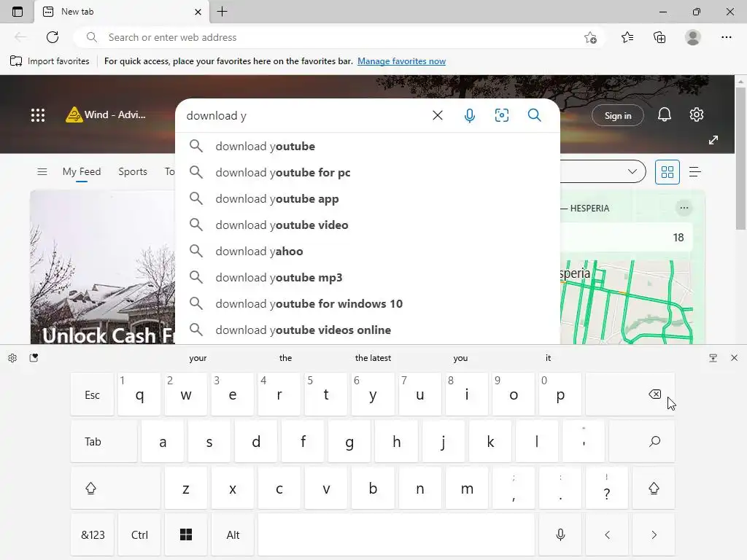Open page settings gear
The height and width of the screenshot is (560, 747).
pyautogui.click(x=697, y=114)
